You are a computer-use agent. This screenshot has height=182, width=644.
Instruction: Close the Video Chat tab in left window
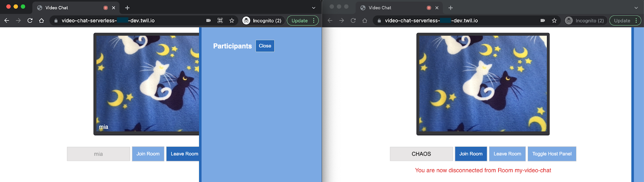click(x=114, y=8)
